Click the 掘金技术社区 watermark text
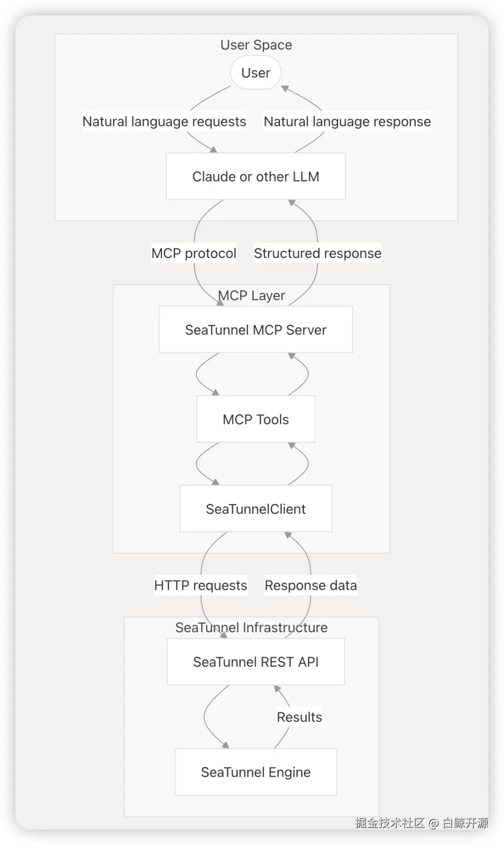The image size is (504, 845). point(390,823)
